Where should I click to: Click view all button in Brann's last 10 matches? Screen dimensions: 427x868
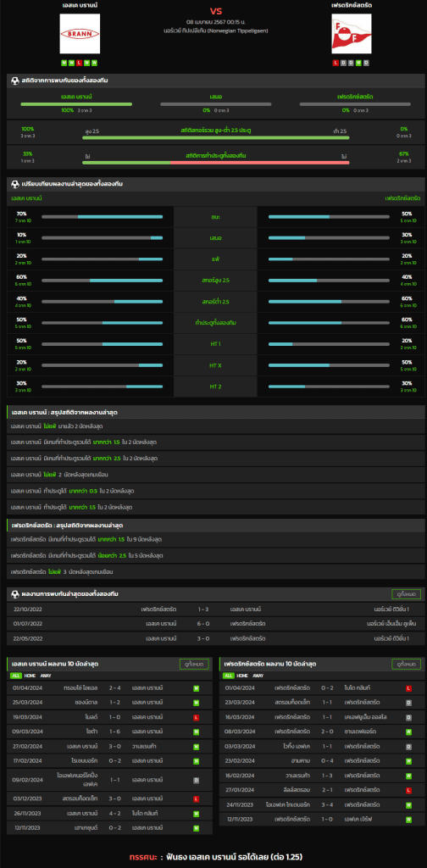click(x=193, y=664)
